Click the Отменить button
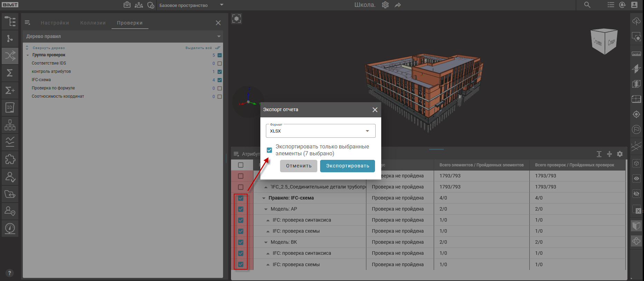Image resolution: width=644 pixels, height=281 pixels. tap(299, 166)
